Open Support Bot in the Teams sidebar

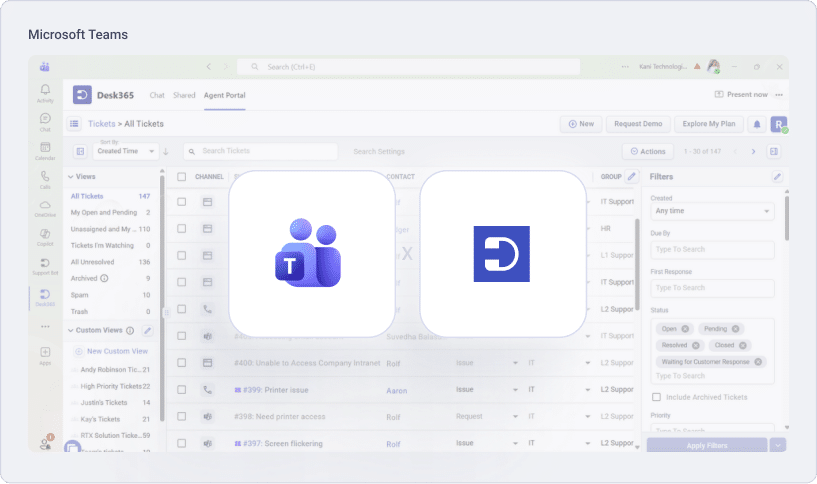click(45, 266)
